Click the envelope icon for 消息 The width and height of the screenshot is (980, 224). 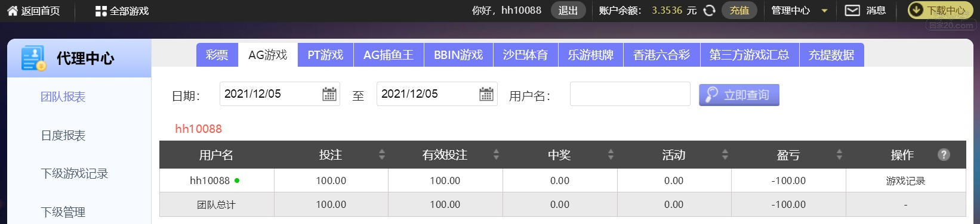tap(852, 10)
